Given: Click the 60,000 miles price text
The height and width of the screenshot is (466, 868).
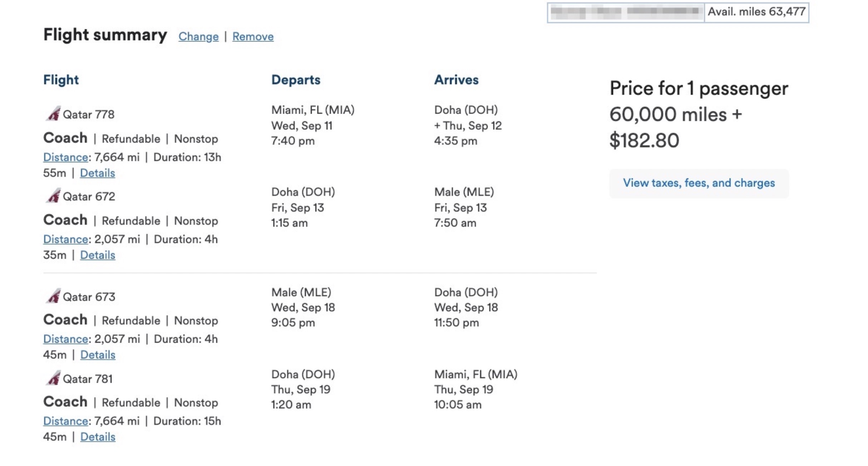Looking at the screenshot, I should tap(668, 115).
